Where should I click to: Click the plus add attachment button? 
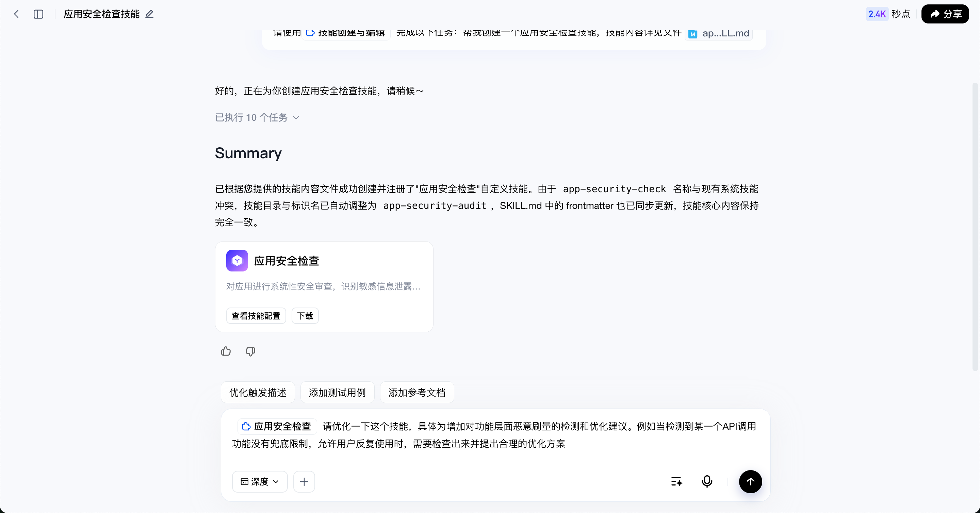[304, 482]
